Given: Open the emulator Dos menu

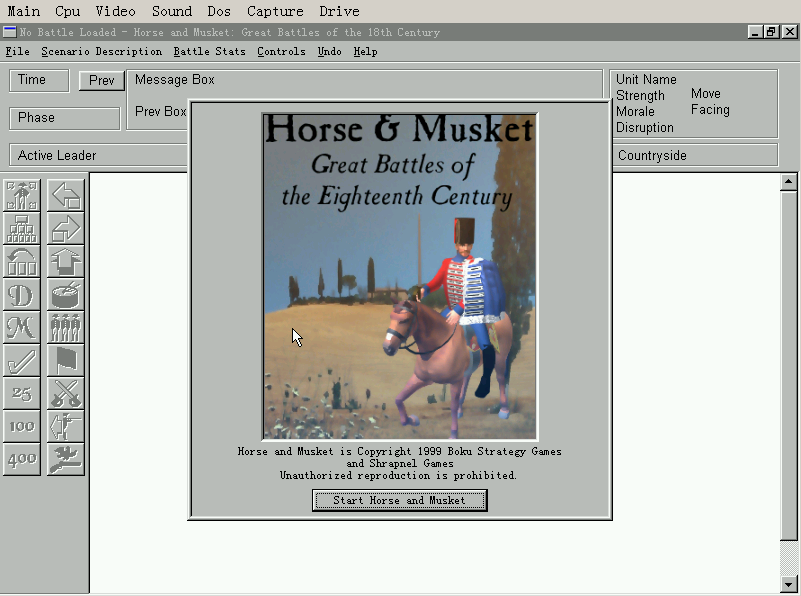Looking at the screenshot, I should pyautogui.click(x=219, y=11).
